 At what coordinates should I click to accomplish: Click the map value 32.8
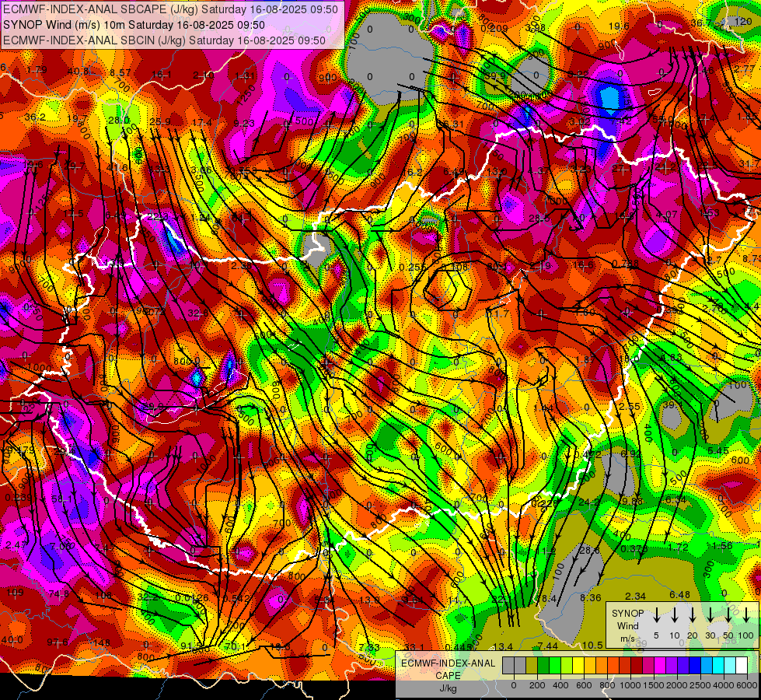197,313
